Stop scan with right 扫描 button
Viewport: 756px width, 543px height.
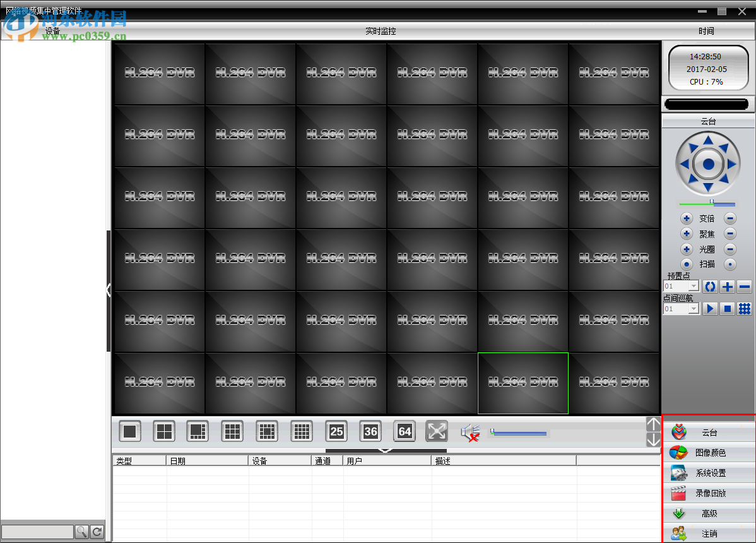731,265
